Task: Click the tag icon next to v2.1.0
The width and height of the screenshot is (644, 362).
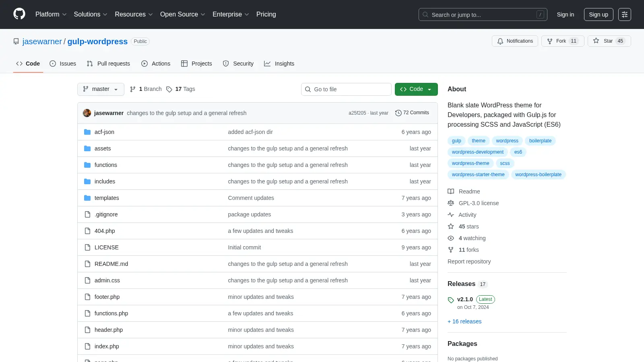Action: (451, 300)
